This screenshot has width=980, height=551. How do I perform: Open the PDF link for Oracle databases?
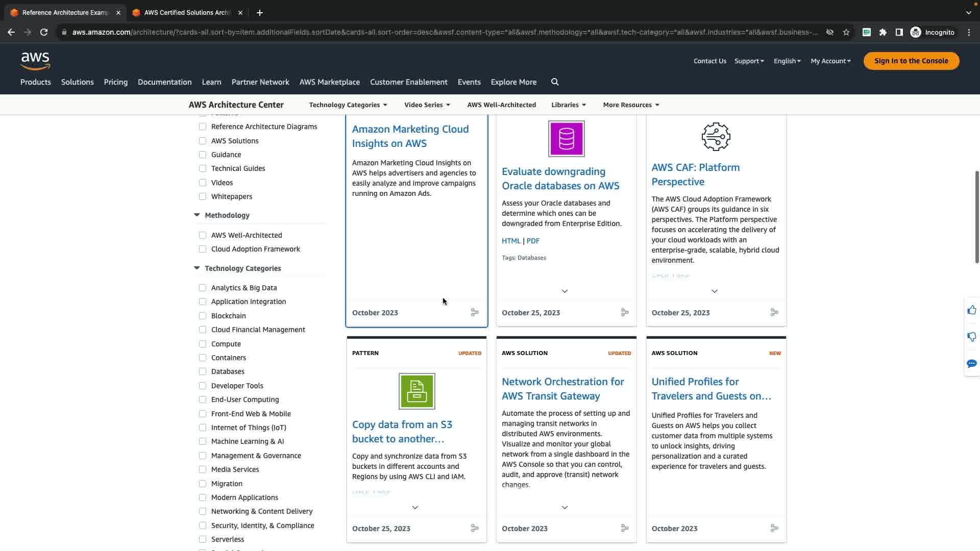pyautogui.click(x=533, y=241)
